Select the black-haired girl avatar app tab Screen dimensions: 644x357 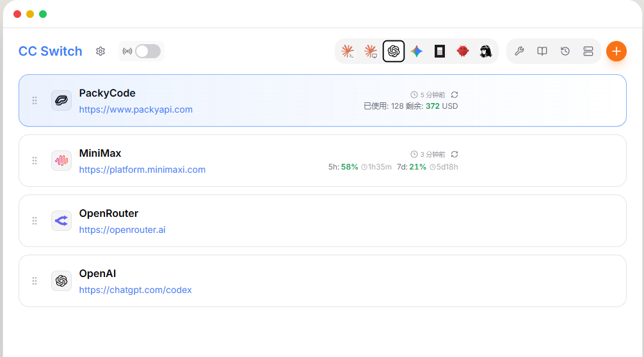(486, 51)
